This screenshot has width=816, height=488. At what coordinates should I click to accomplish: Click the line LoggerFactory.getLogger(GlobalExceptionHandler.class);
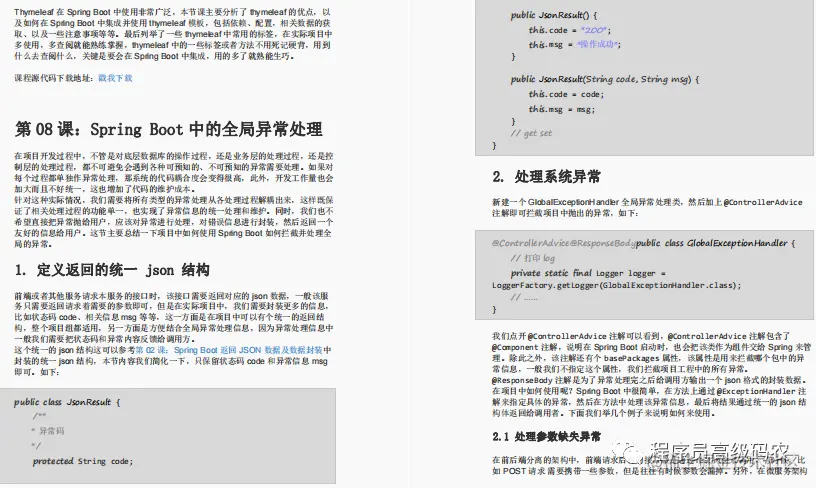click(616, 285)
